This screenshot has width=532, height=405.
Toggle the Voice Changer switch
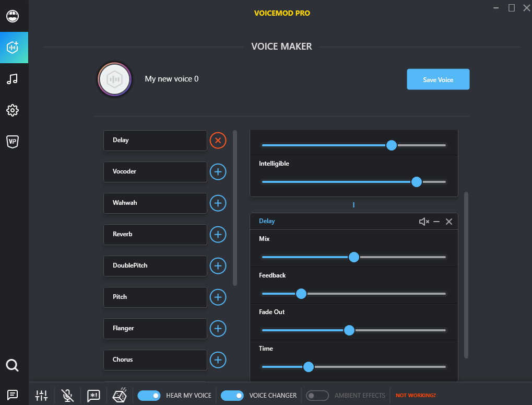[x=232, y=396]
